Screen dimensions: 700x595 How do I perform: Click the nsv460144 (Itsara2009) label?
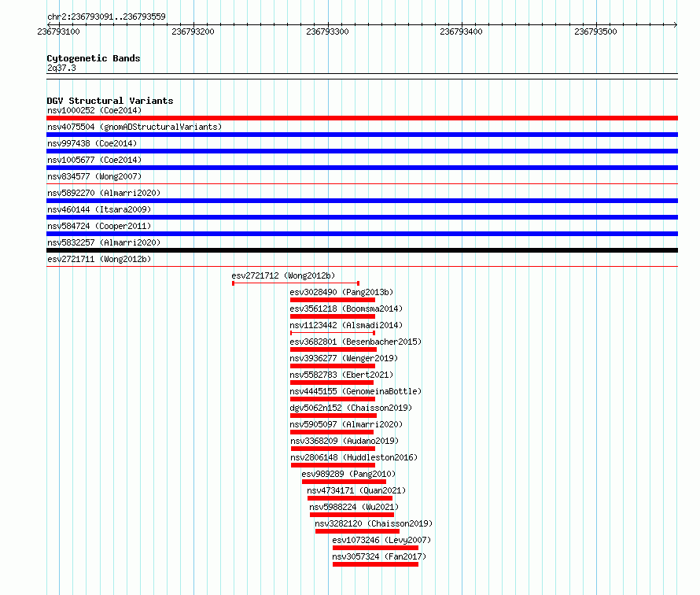[x=99, y=209]
